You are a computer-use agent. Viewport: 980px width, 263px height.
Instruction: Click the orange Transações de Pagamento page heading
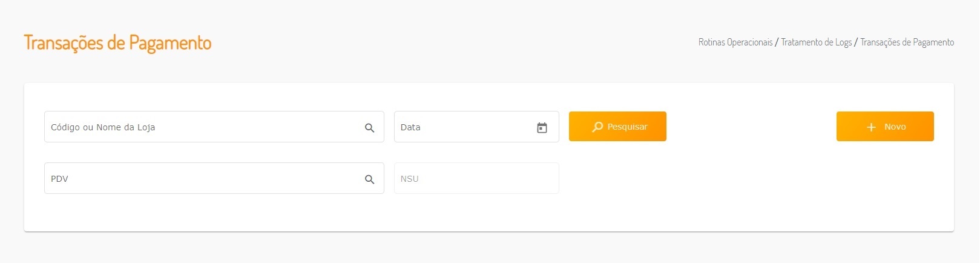tap(117, 43)
